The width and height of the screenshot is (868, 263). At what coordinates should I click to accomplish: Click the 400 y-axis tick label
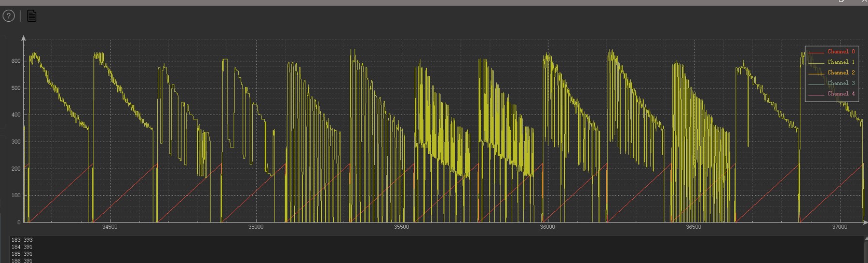[16, 115]
